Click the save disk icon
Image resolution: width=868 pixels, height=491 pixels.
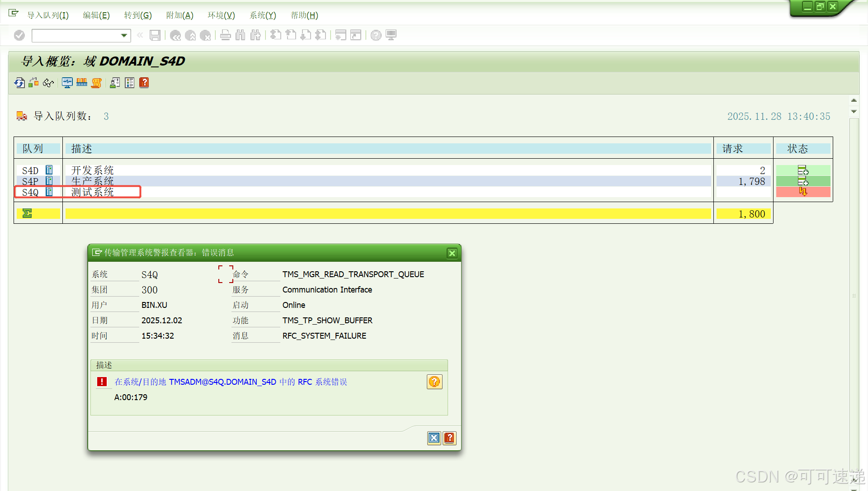tap(155, 35)
